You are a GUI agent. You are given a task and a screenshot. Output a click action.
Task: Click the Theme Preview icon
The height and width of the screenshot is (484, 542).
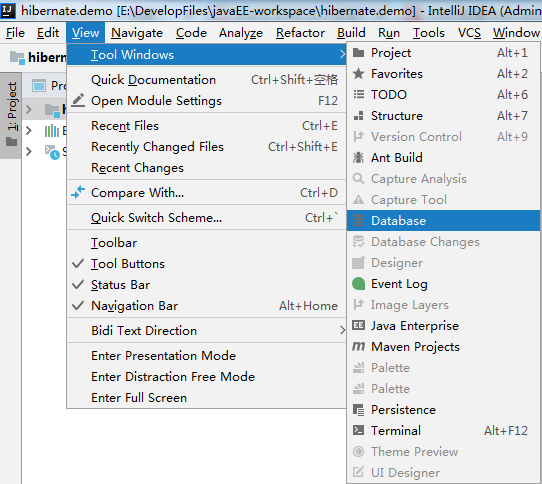click(358, 452)
